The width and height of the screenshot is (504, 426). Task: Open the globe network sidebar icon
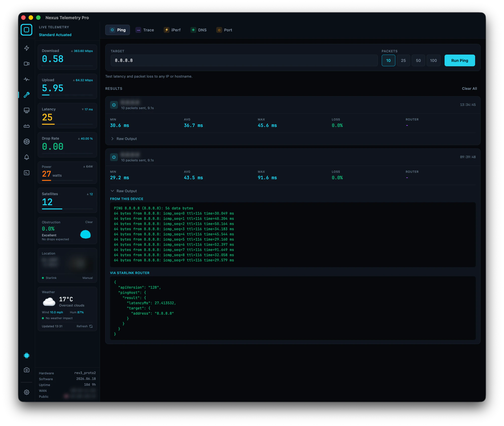point(26,142)
